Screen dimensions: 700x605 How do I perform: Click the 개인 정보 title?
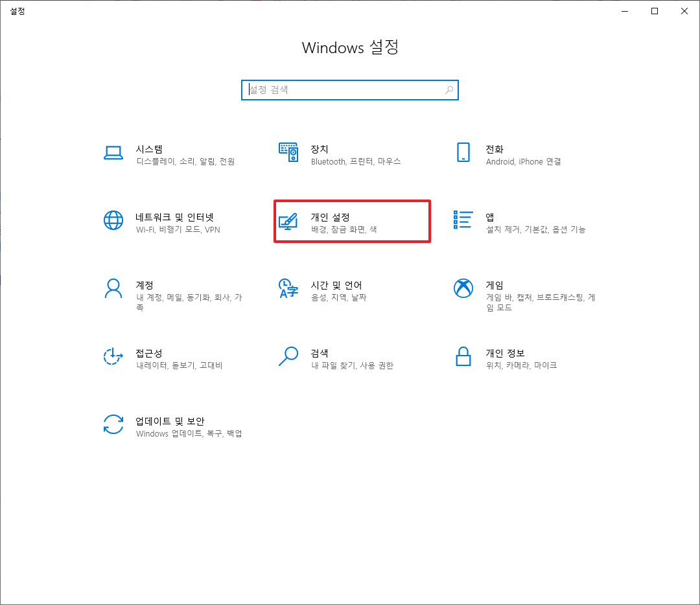point(506,354)
